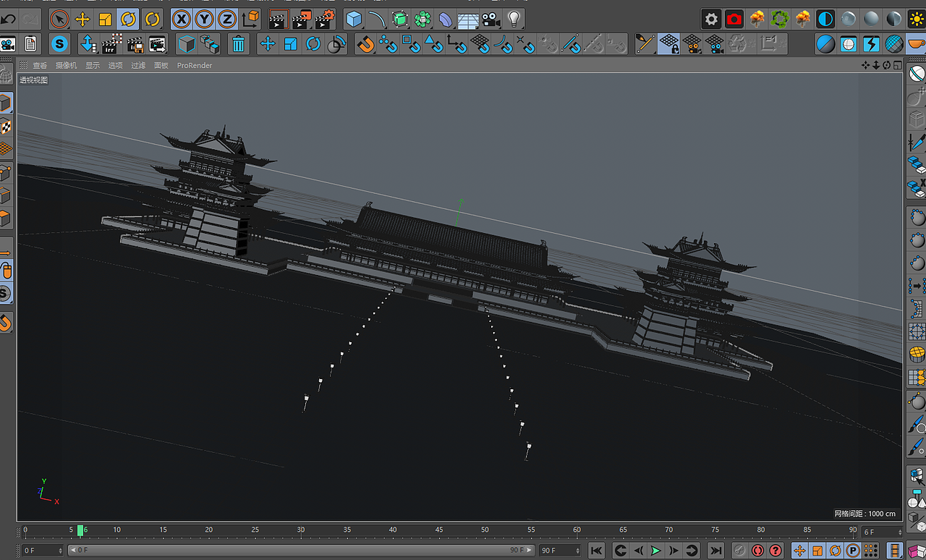Click the wireframe cube make editable icon
Viewport: 926px width, 560px height.
click(187, 44)
